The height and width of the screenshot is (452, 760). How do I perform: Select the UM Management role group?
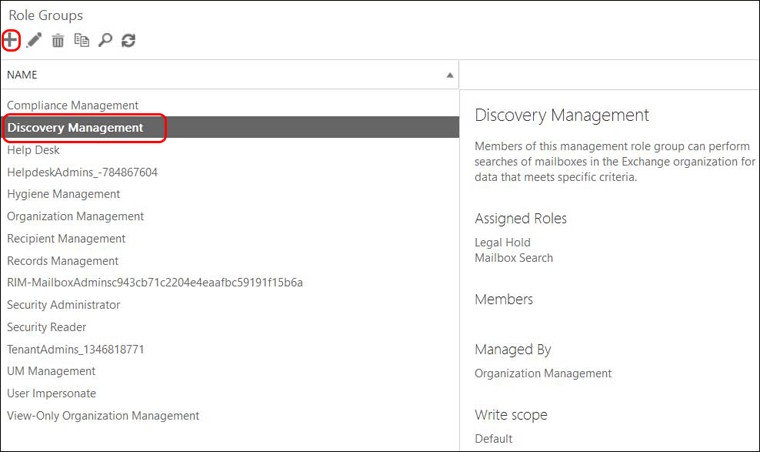tap(51, 371)
